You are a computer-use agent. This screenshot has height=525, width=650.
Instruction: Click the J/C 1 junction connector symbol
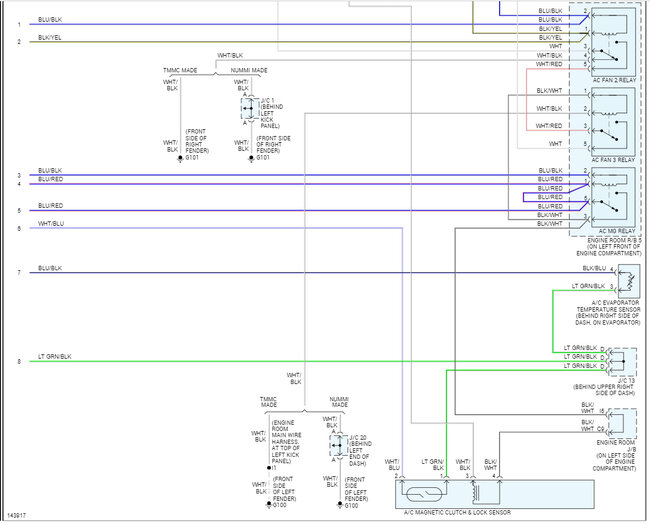pyautogui.click(x=250, y=109)
